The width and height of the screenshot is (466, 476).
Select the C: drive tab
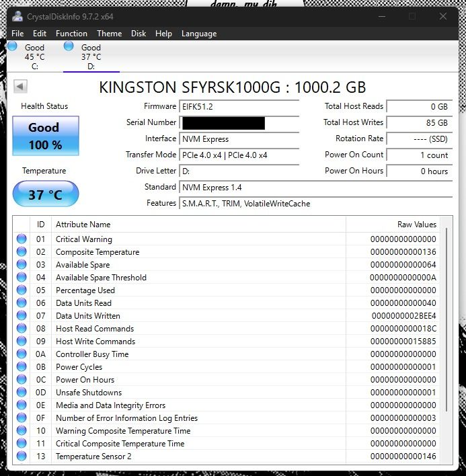[34, 56]
